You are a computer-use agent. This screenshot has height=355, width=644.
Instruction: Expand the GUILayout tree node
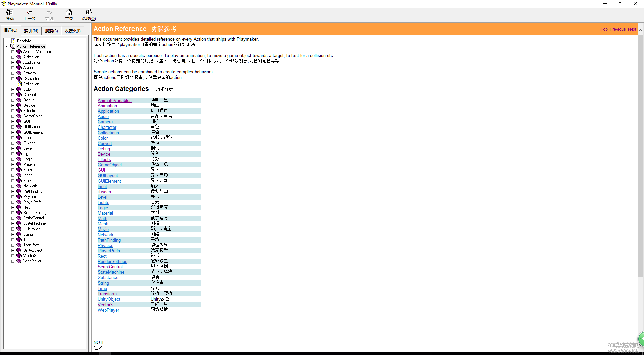(13, 127)
